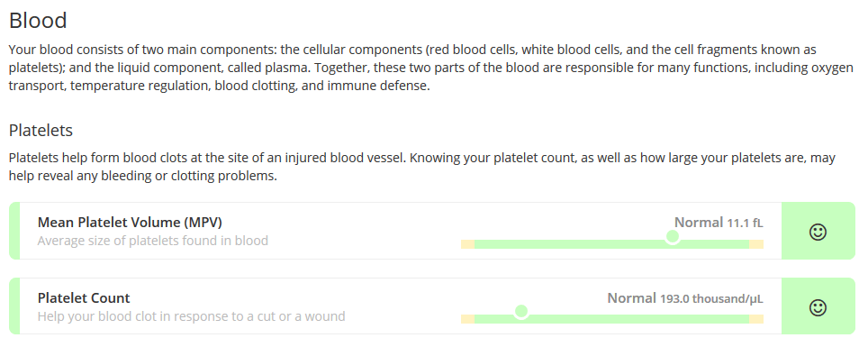This screenshot has width=868, height=347.
Task: Click the green left edge strip of MPV card
Action: point(14,231)
